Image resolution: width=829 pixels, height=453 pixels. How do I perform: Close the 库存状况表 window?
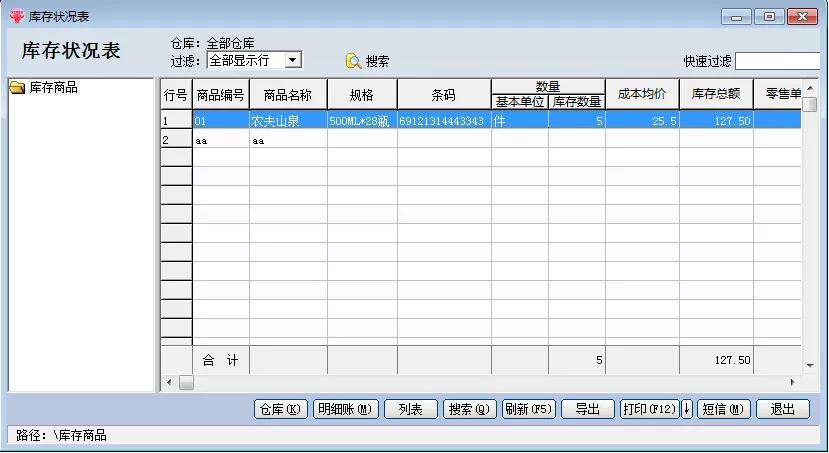tap(802, 17)
